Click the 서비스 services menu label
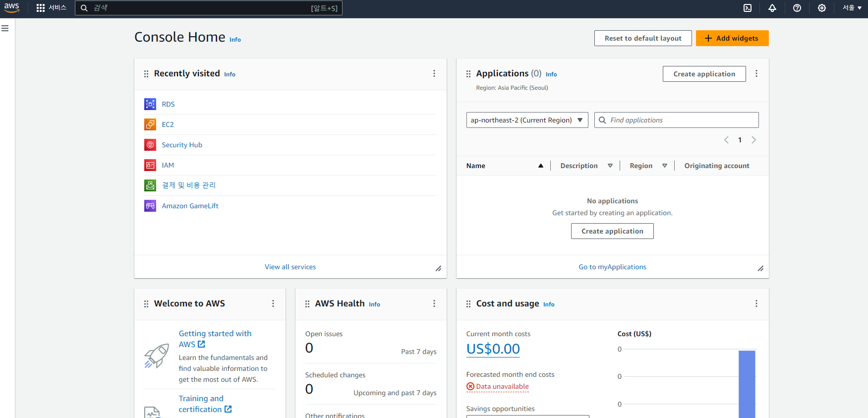 tap(58, 8)
